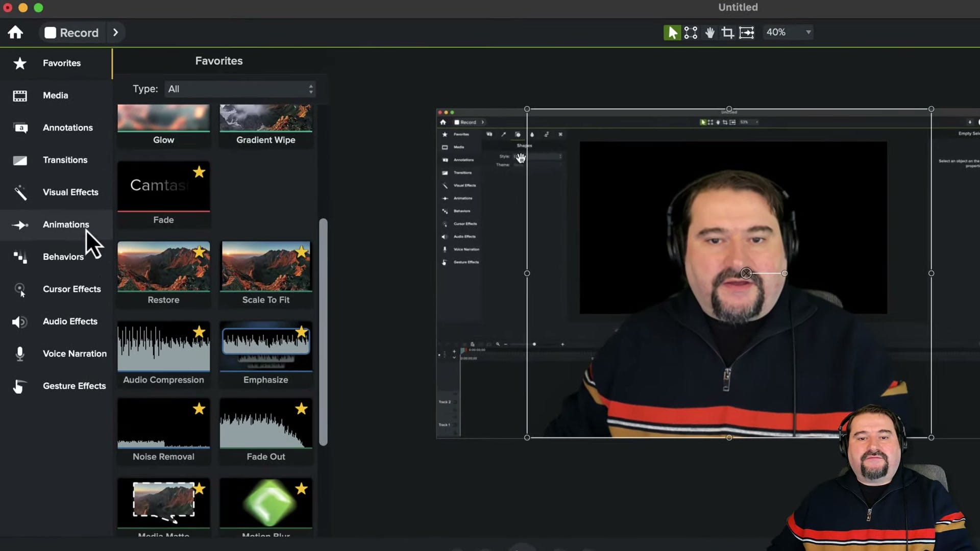
Task: Open Gesture Effects in the sidebar
Action: [x=74, y=386]
